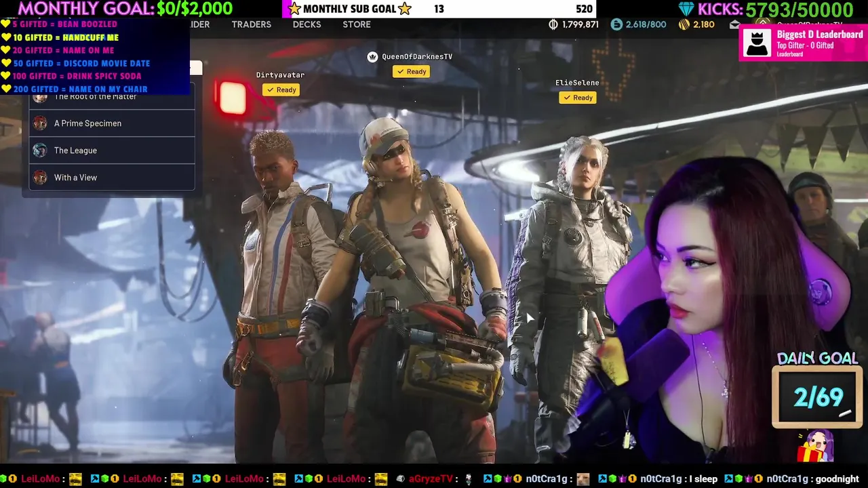The width and height of the screenshot is (868, 488).
Task: Click the Cred value 2,618/800
Action: pos(646,24)
